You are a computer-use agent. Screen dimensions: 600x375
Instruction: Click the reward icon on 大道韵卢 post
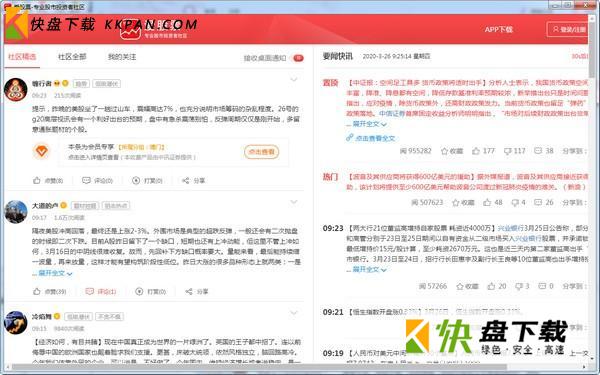pyautogui.click(x=139, y=291)
